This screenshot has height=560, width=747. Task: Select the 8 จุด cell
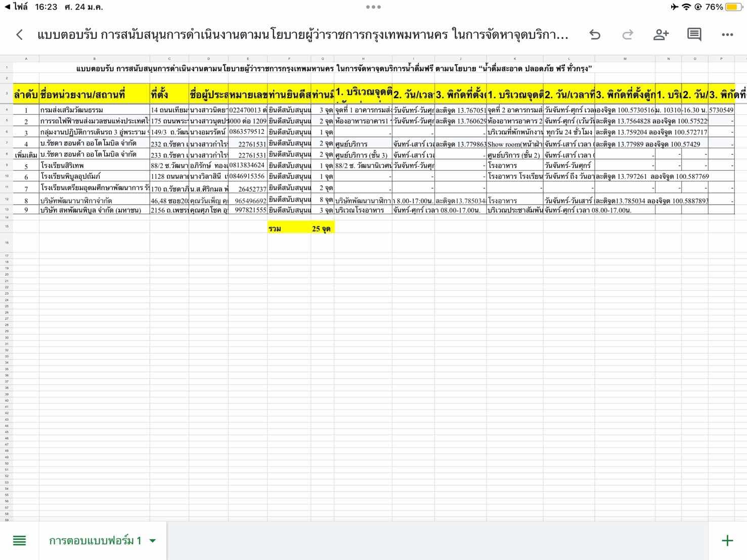pos(322,200)
